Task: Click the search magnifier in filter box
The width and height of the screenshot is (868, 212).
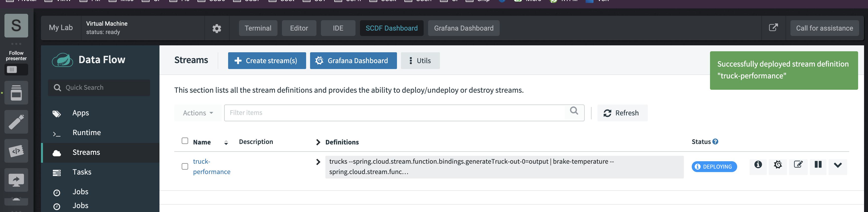Action: (574, 111)
